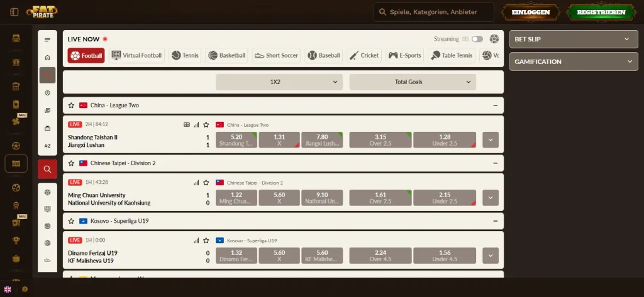The image size is (644, 297).
Task: Select the Short Soccer tab
Action: pos(276,55)
